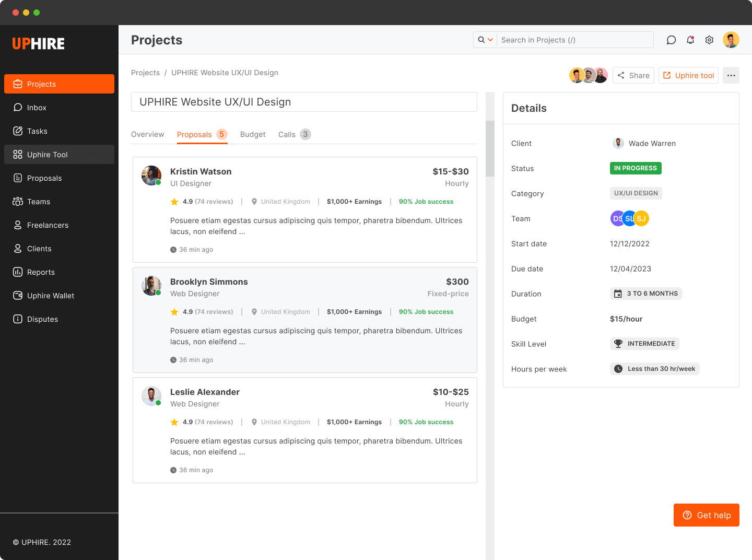Image resolution: width=752 pixels, height=560 pixels.
Task: Switch to the Budget tab
Action: [x=253, y=135]
